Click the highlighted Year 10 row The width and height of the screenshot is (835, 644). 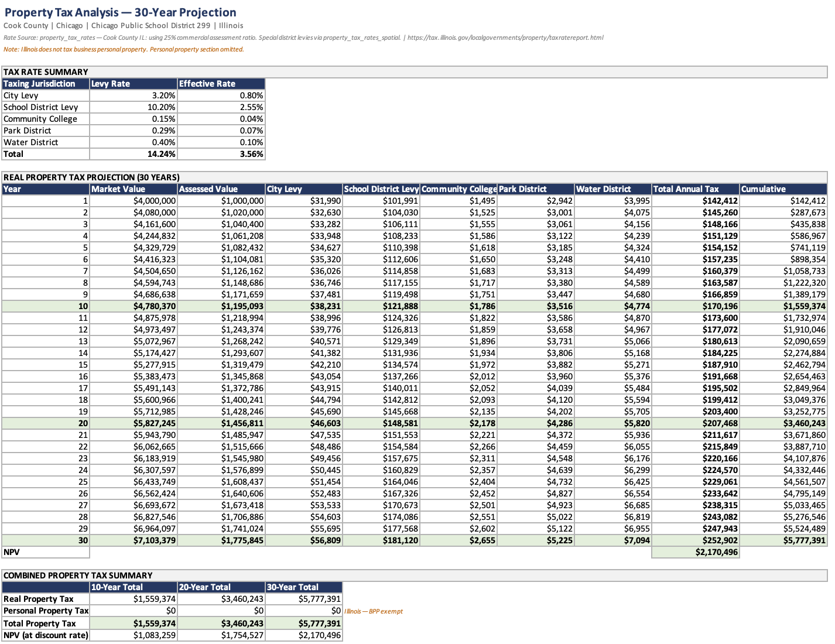(x=234, y=306)
